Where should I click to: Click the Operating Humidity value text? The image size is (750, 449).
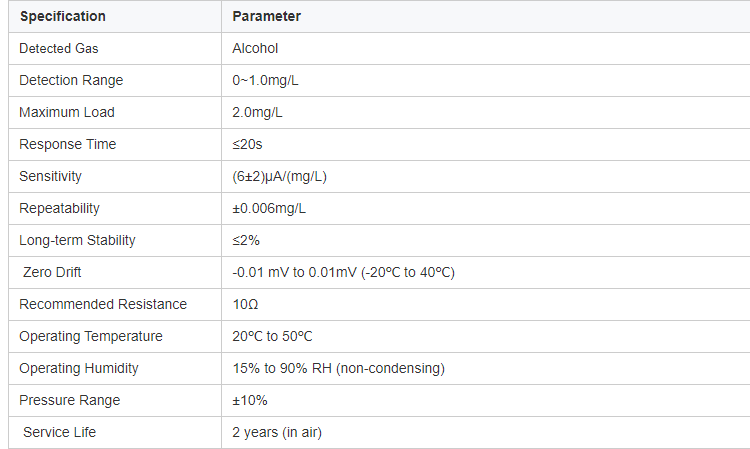(x=339, y=368)
